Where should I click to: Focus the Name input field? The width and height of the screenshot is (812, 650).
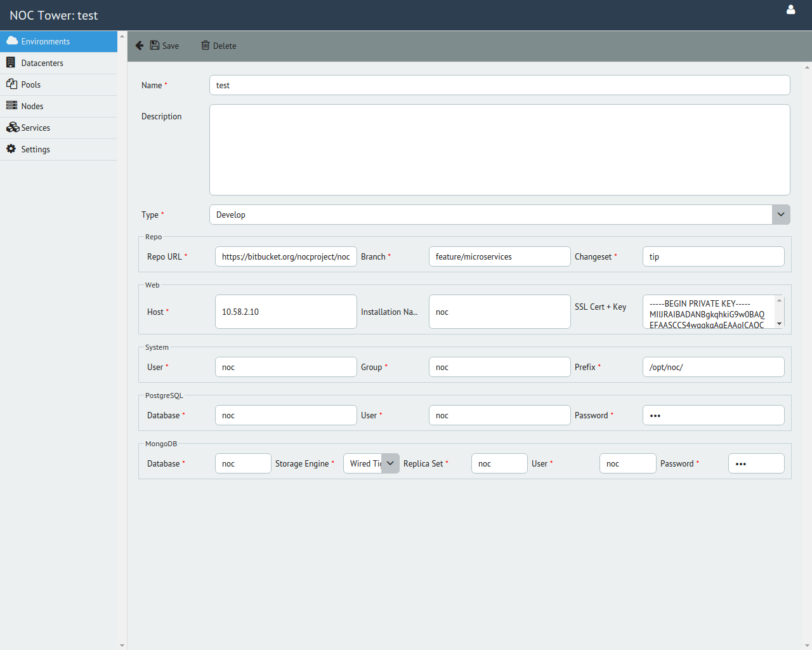point(500,85)
